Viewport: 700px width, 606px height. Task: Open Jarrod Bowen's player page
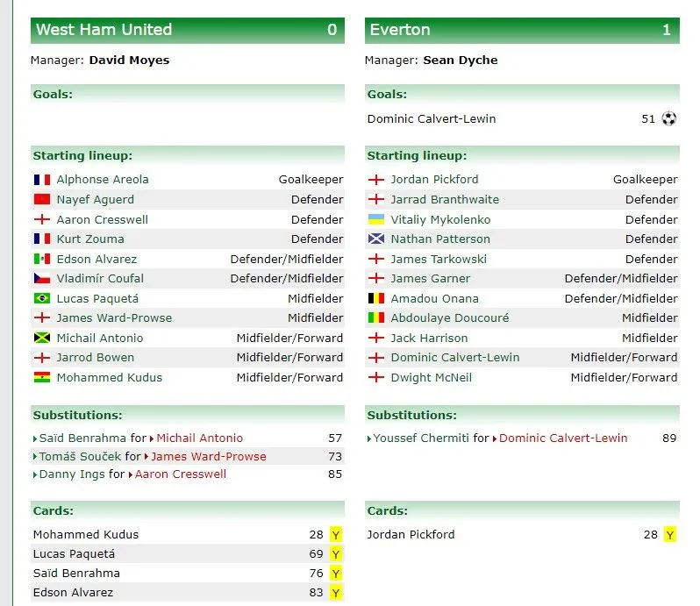tap(96, 358)
